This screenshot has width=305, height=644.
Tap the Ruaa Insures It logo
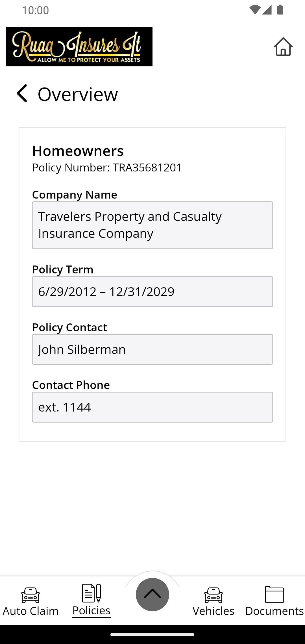coord(79,47)
